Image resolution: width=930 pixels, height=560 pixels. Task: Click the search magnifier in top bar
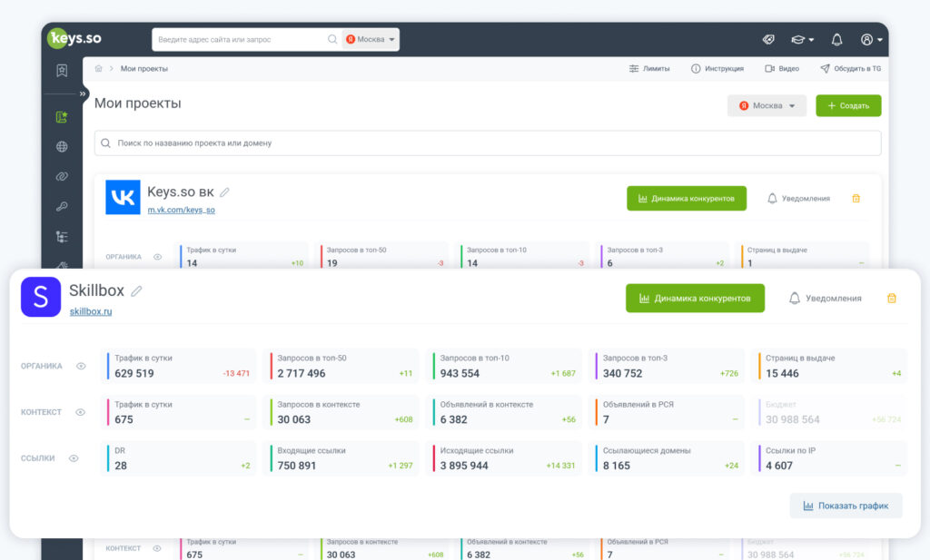(332, 39)
